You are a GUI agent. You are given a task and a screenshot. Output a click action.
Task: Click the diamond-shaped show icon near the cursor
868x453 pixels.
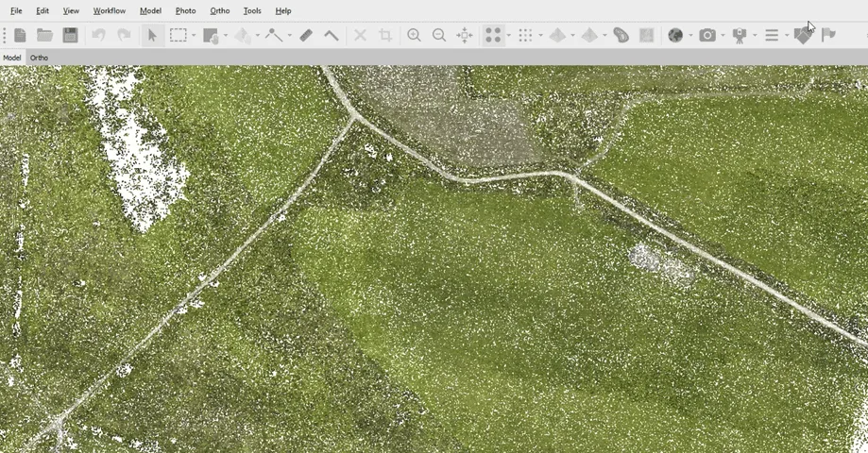point(803,36)
